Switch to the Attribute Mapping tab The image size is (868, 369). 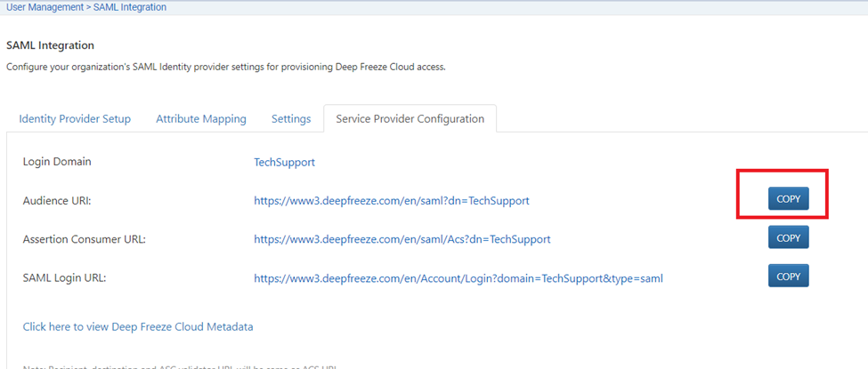[x=201, y=119]
